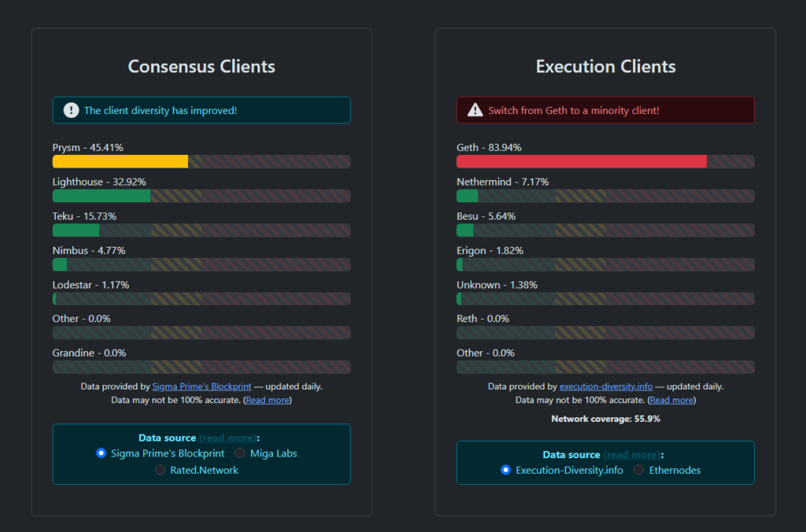Click the warning triangle icon in Geth alert

tap(475, 110)
